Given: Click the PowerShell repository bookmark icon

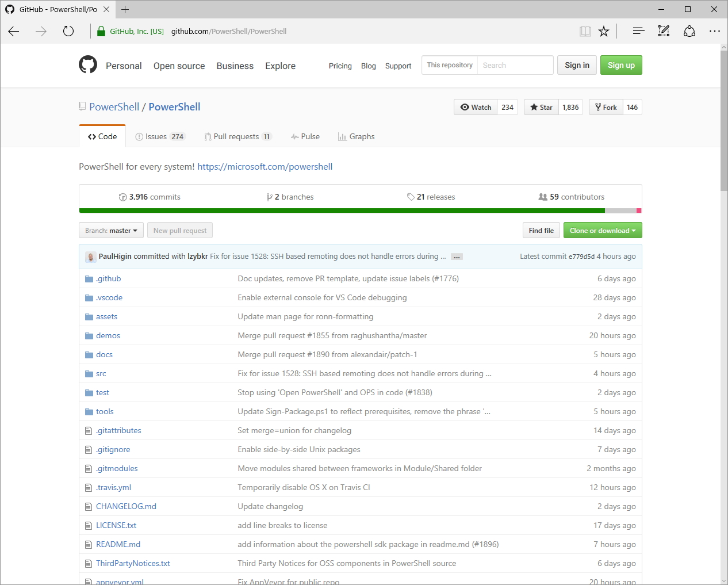Looking at the screenshot, I should point(82,106).
